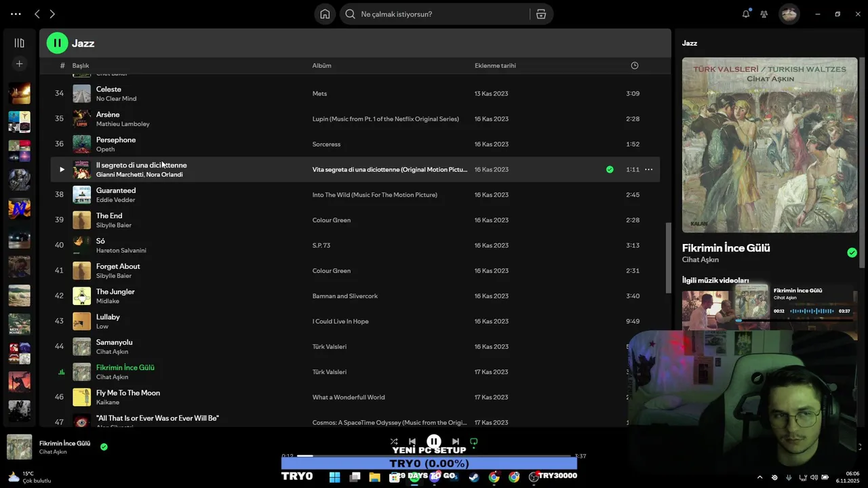
Task: Open the three-dot app menu
Action: tap(16, 14)
